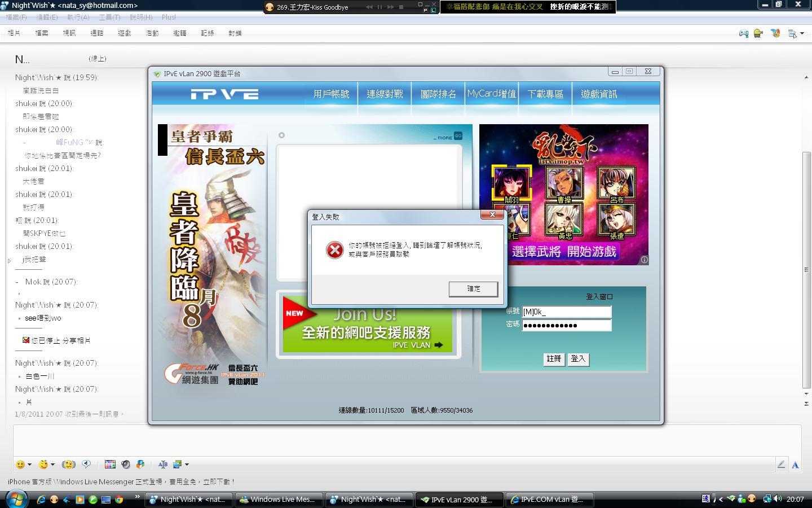Select the 曹操 character portrait
Screen dimensions: 812x508
[564, 184]
